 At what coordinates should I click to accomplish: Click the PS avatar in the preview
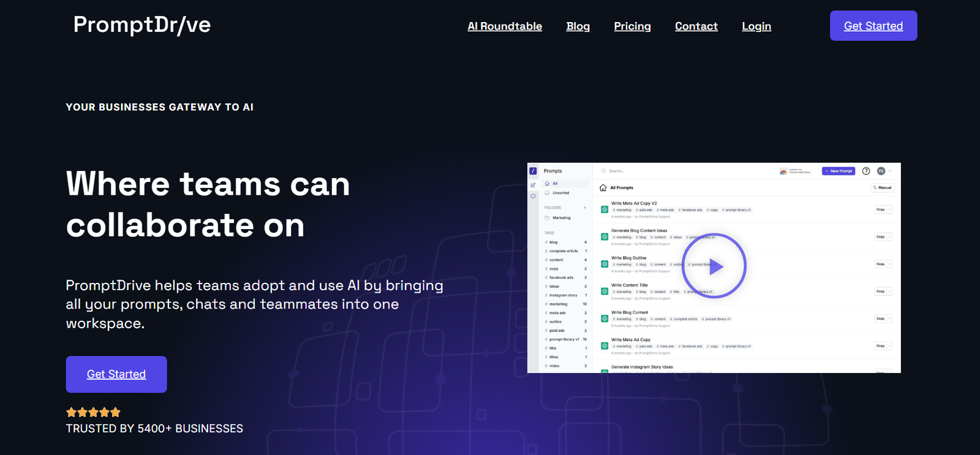tap(881, 171)
